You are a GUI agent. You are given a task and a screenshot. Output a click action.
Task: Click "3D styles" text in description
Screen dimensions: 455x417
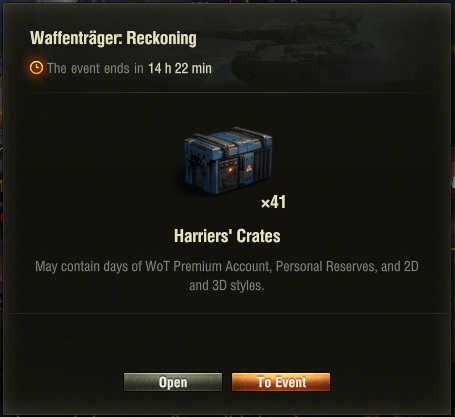238,285
